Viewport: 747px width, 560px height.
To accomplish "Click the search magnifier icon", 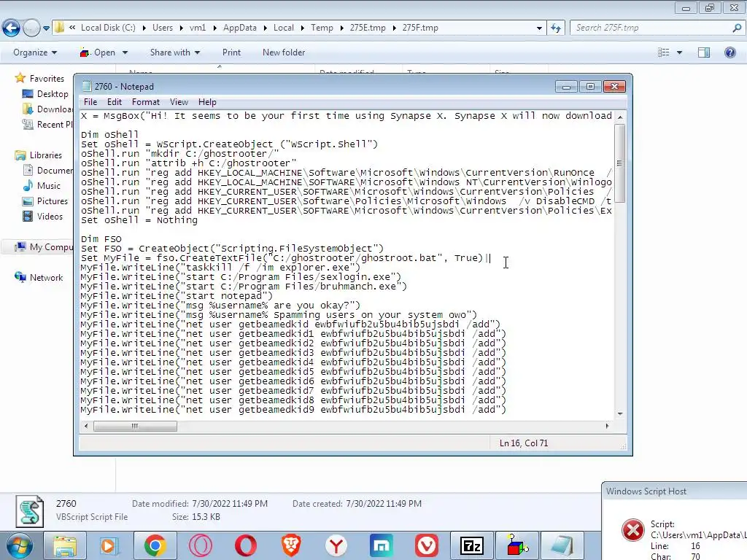I will coord(737,28).
